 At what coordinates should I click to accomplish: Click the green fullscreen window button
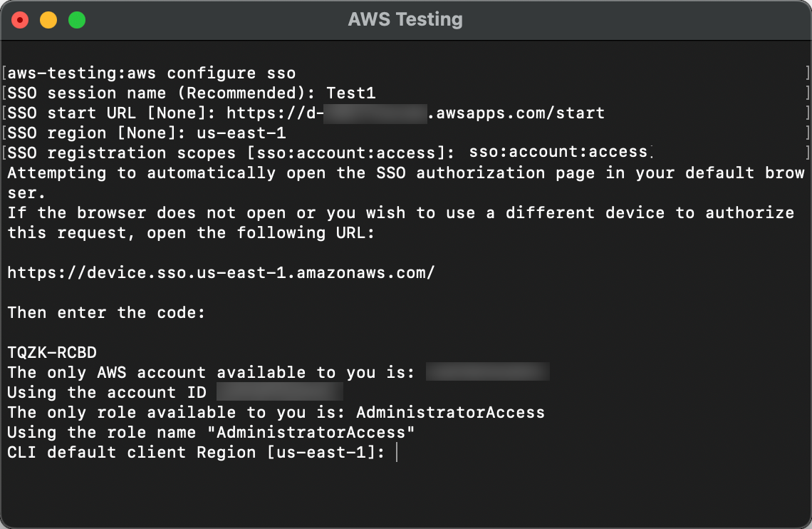pyautogui.click(x=77, y=20)
